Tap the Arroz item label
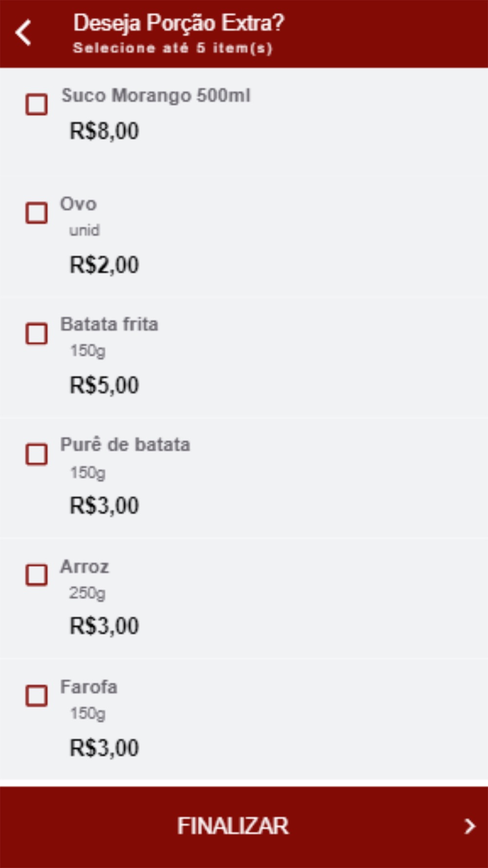Viewport: 488px width, 868px height. (84, 567)
